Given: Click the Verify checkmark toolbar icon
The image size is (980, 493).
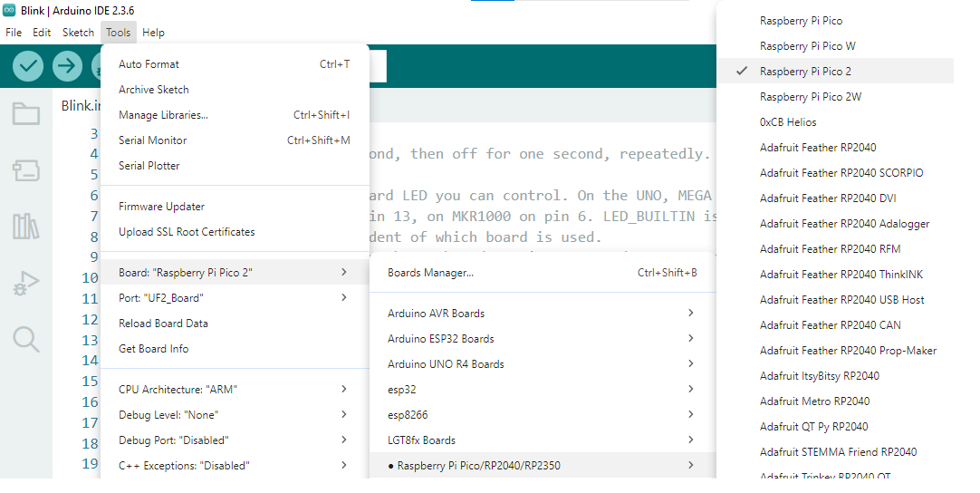Looking at the screenshot, I should (x=28, y=66).
